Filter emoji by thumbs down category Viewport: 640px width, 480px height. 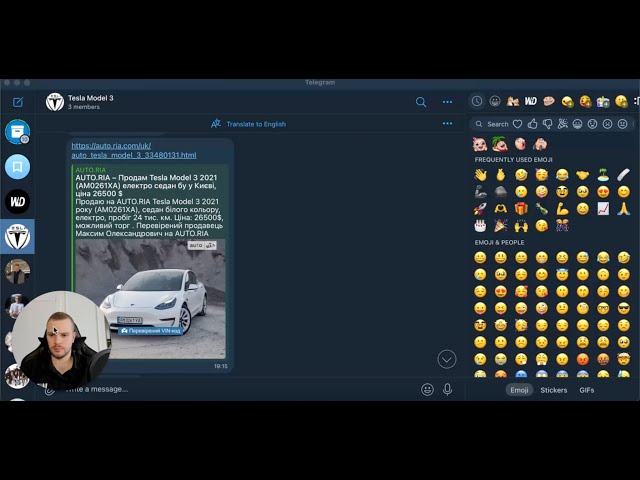pyautogui.click(x=547, y=124)
